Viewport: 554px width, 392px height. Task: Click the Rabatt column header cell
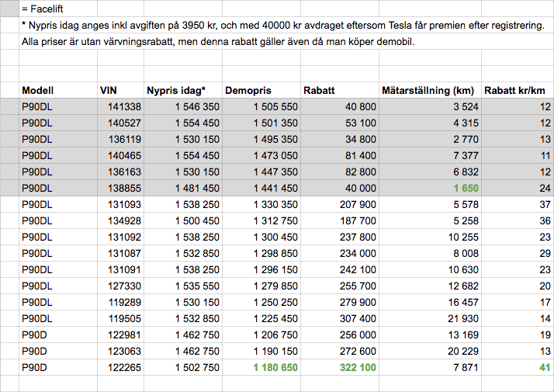[319, 90]
